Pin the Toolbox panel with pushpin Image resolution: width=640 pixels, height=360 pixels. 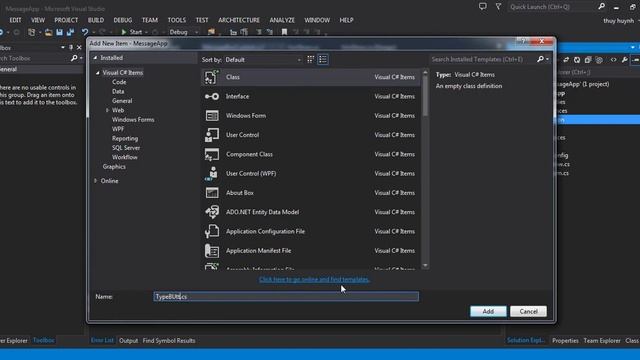71,47
